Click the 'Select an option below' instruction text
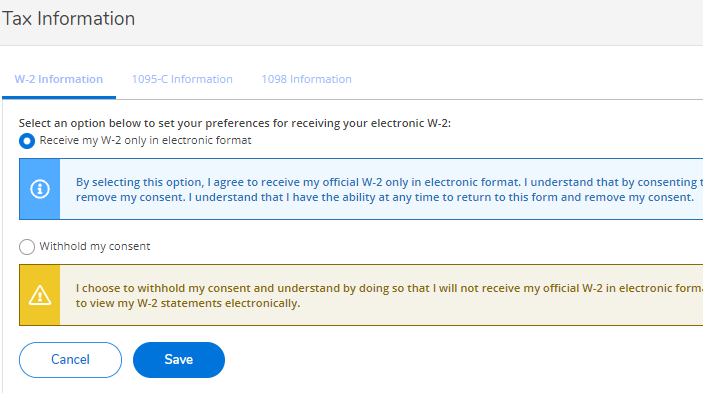The width and height of the screenshot is (703, 393). coord(234,123)
